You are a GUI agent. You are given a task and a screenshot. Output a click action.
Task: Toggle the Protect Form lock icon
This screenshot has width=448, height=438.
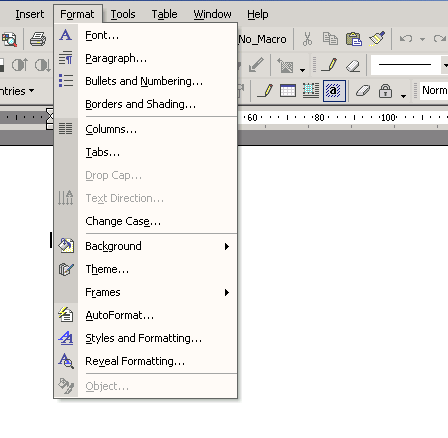click(x=385, y=91)
